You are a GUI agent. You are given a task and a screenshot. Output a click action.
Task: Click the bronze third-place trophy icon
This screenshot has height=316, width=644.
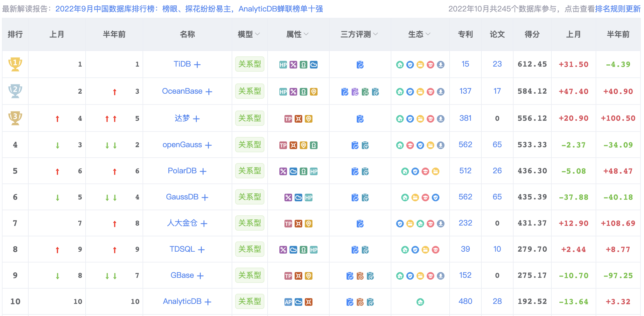click(x=15, y=118)
